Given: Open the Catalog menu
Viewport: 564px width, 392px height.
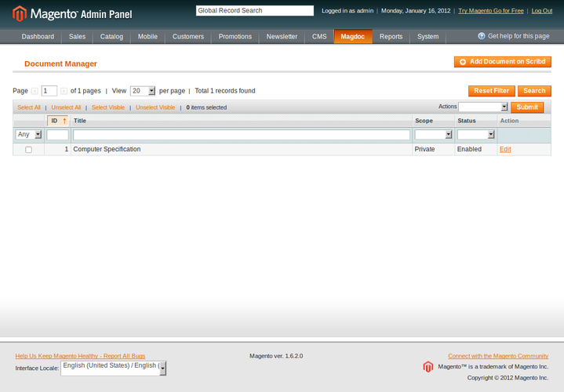Looking at the screenshot, I should 111,37.
